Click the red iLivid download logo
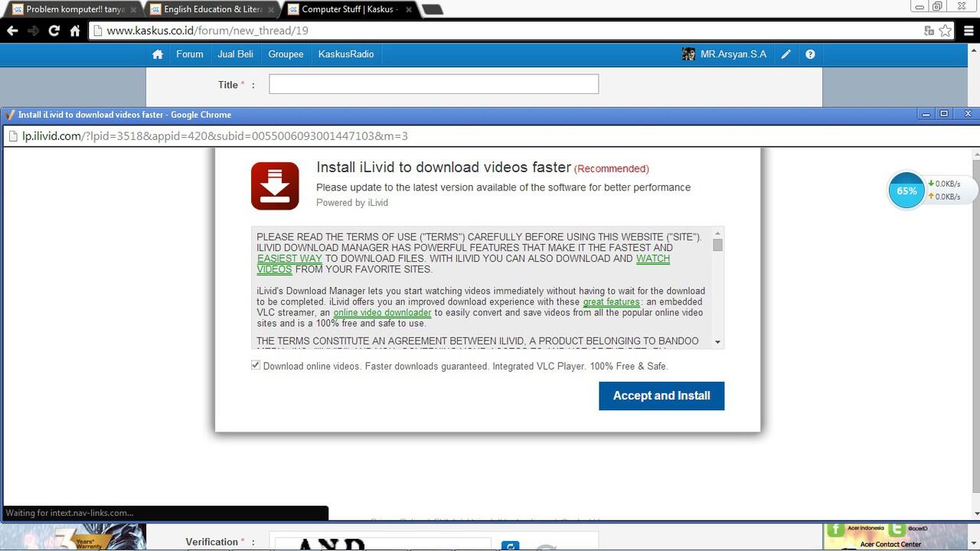The width and height of the screenshot is (980, 551). pyautogui.click(x=275, y=186)
